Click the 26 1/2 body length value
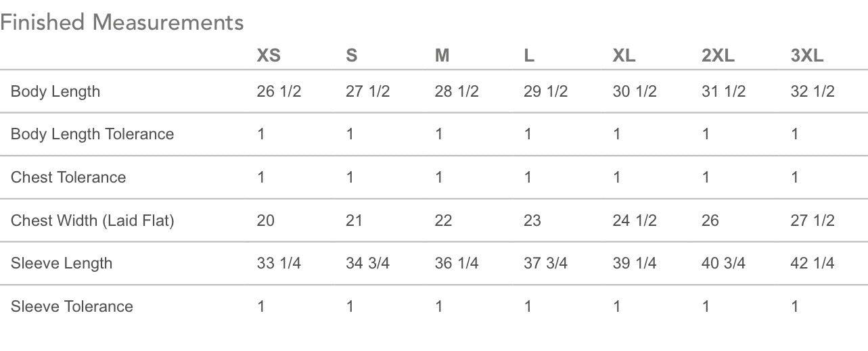This screenshot has height=351, width=868. pos(279,91)
